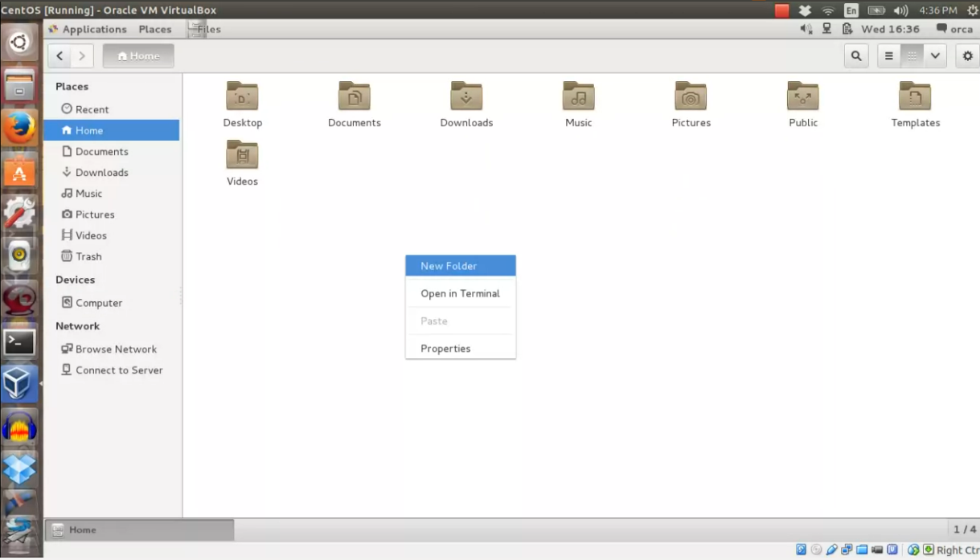This screenshot has width=980, height=560.
Task: Switch to list view
Action: 888,55
